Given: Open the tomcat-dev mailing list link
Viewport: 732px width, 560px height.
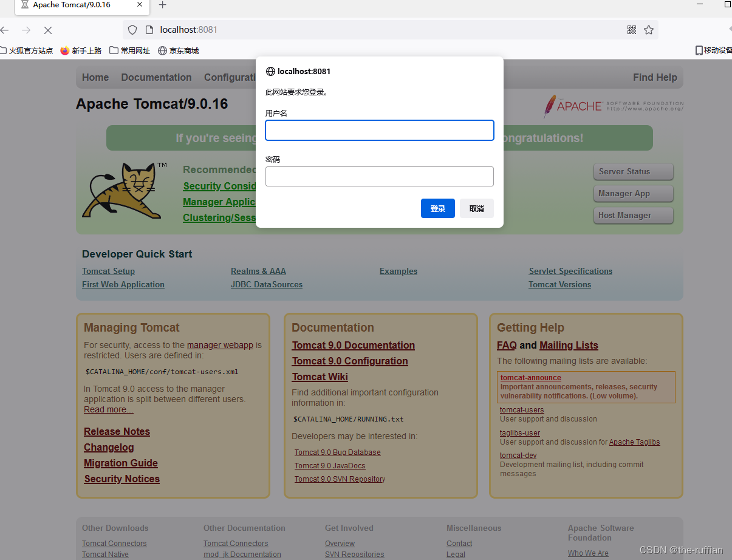Looking at the screenshot, I should tap(518, 456).
